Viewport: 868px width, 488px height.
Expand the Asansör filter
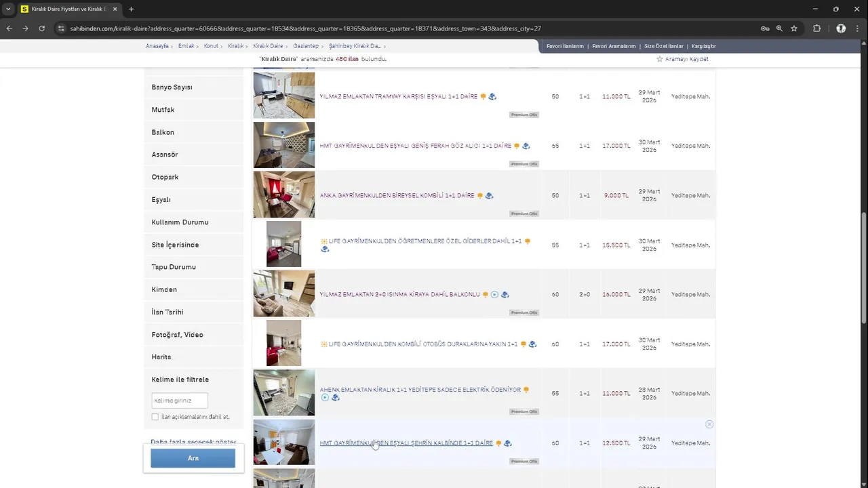click(x=194, y=155)
